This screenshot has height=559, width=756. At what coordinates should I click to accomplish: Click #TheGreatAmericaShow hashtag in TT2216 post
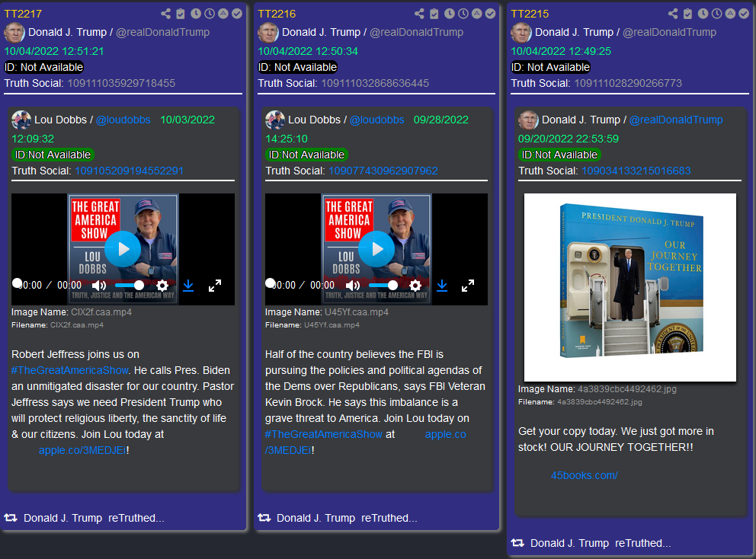324,434
